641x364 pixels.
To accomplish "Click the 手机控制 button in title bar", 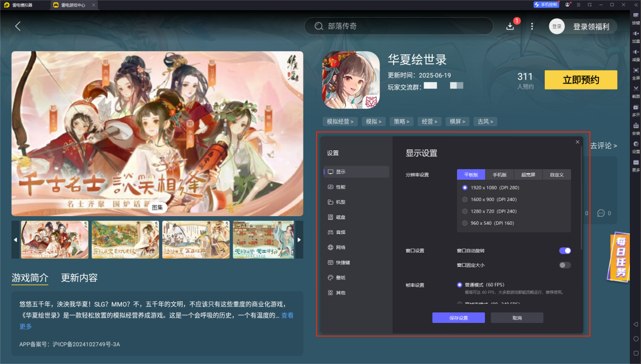I will pyautogui.click(x=546, y=5).
